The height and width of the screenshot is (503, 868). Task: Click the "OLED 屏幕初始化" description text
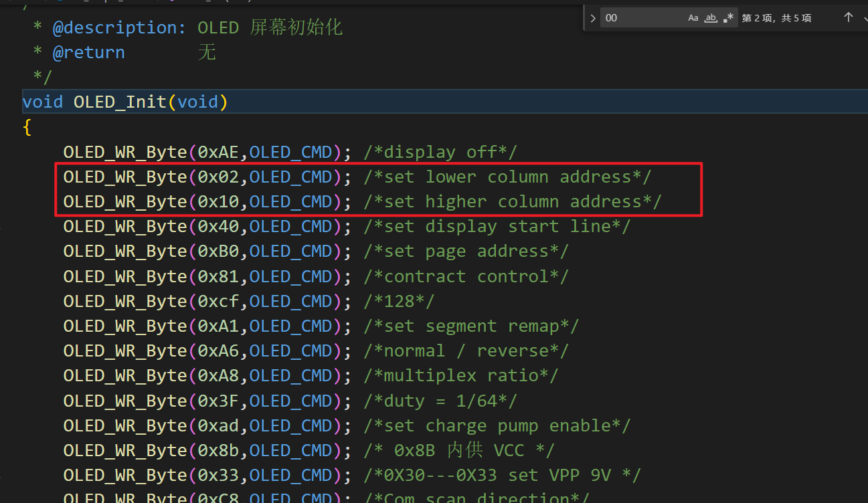coord(270,28)
